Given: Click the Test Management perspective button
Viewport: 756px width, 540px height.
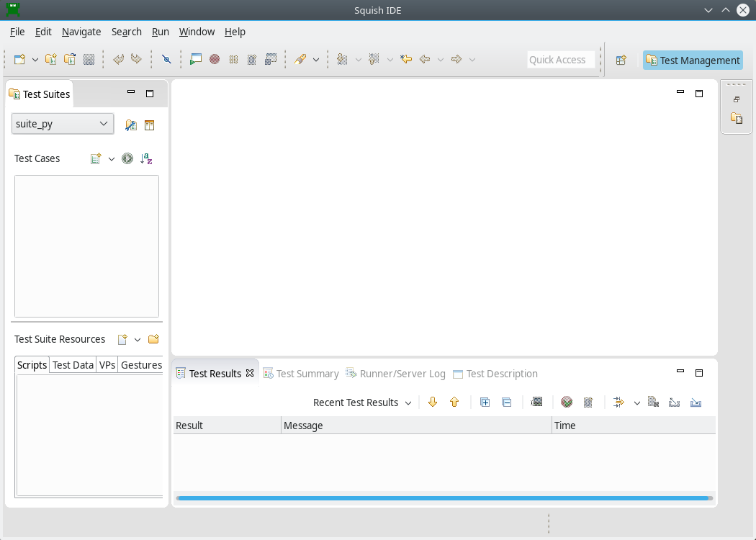Looking at the screenshot, I should [692, 60].
